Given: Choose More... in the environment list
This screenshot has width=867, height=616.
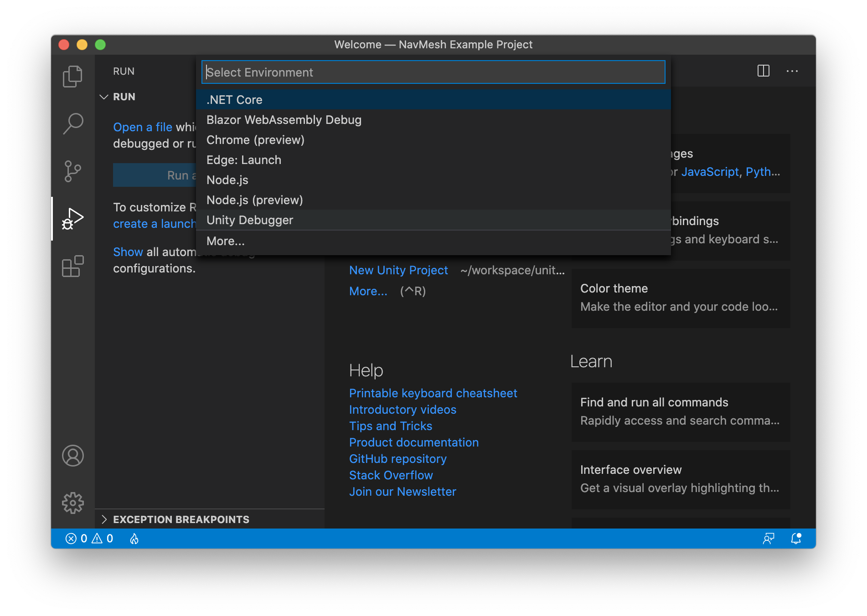Looking at the screenshot, I should (225, 241).
